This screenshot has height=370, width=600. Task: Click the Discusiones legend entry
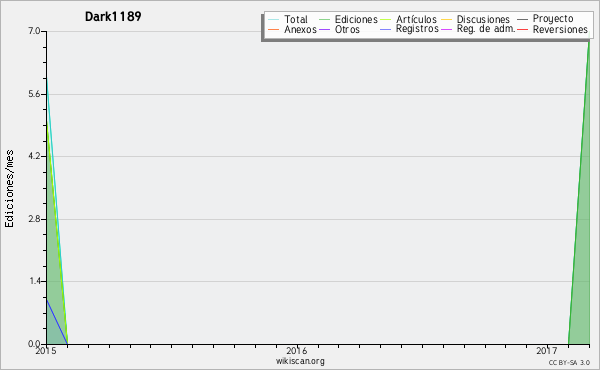(475, 19)
